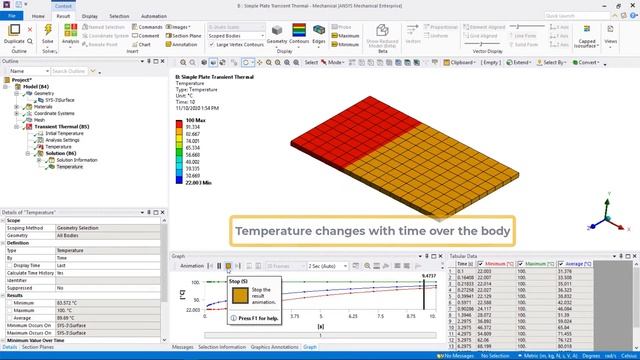Screen dimensions: 640x360
Task: Select Solution Information in tree
Action: (77, 160)
